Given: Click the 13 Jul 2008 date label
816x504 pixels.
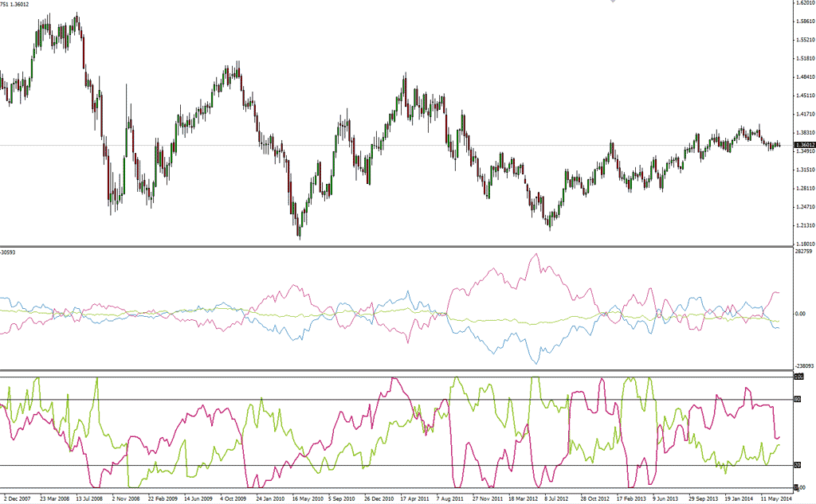Looking at the screenshot, I should [x=89, y=498].
